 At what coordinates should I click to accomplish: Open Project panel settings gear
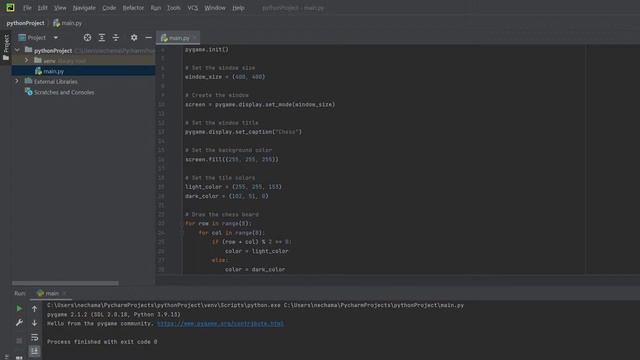pyautogui.click(x=134, y=38)
